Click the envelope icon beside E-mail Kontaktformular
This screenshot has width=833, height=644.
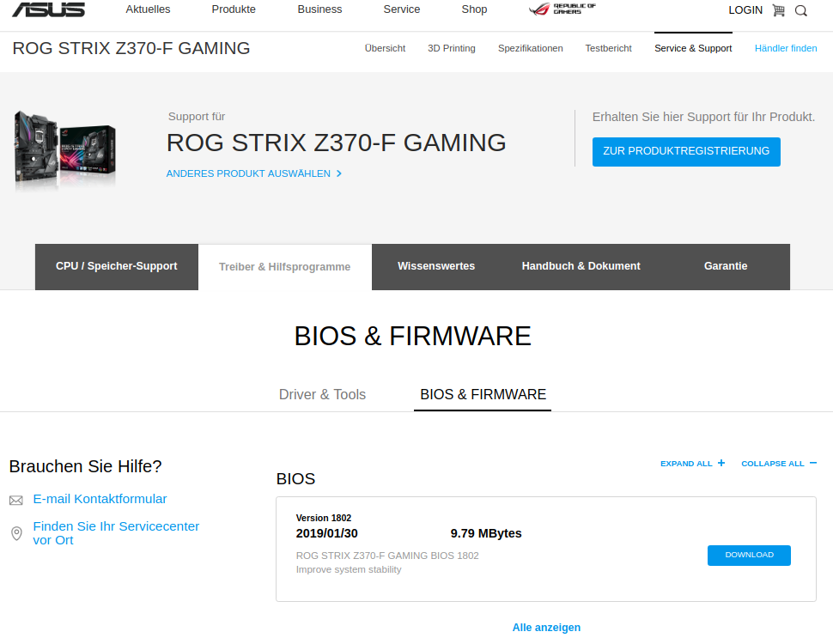[16, 500]
